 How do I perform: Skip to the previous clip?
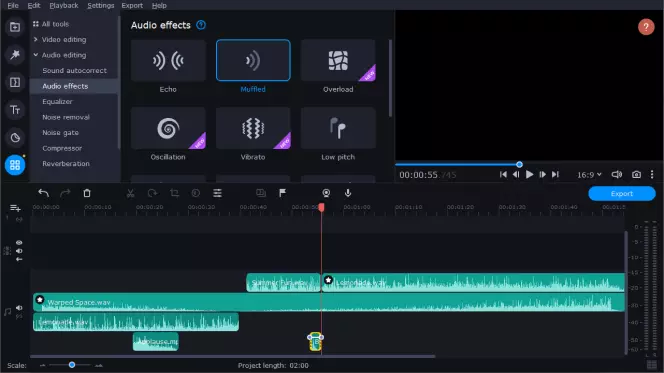tap(503, 174)
